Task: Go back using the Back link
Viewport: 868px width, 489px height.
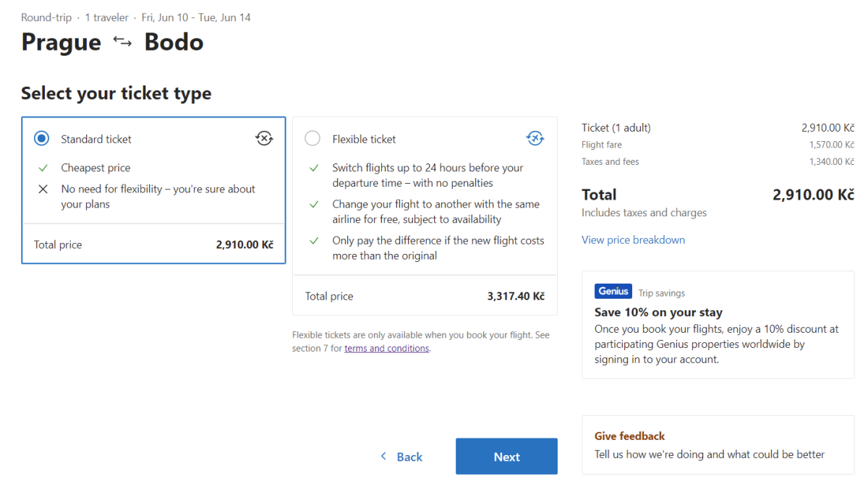Action: tap(409, 457)
